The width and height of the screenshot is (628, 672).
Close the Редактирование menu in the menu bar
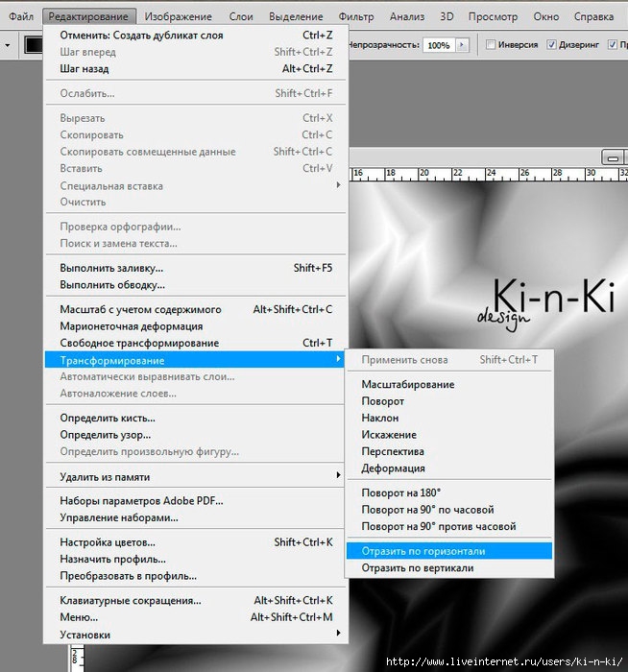[x=88, y=16]
